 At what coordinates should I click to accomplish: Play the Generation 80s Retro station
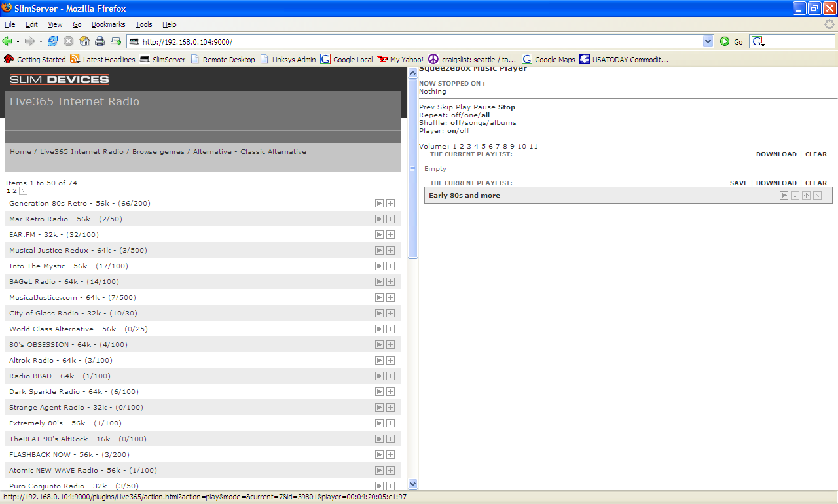379,204
